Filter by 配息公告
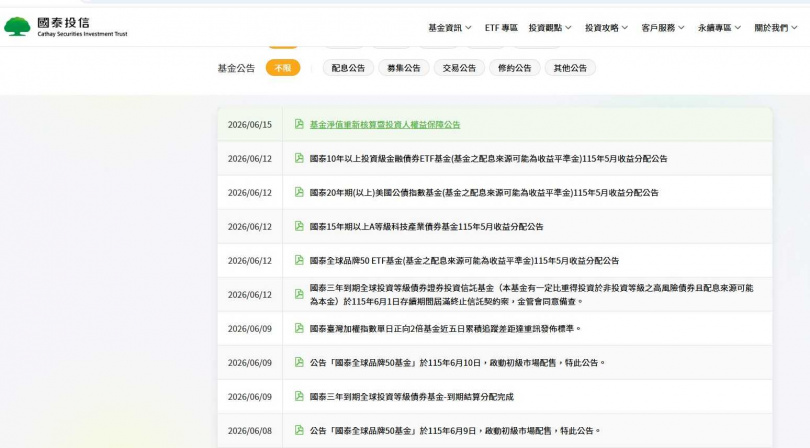The width and height of the screenshot is (810, 448). click(348, 68)
